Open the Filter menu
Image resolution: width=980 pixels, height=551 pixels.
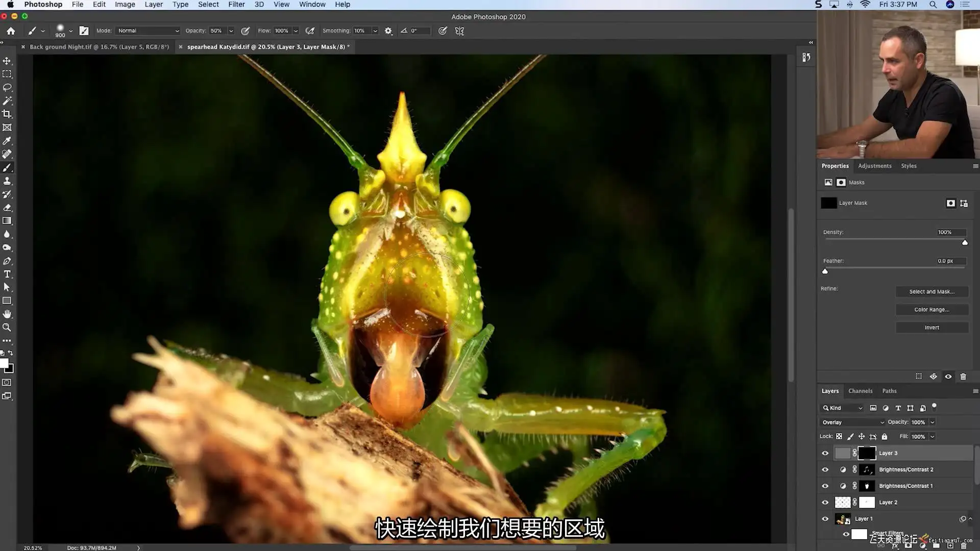pyautogui.click(x=236, y=5)
